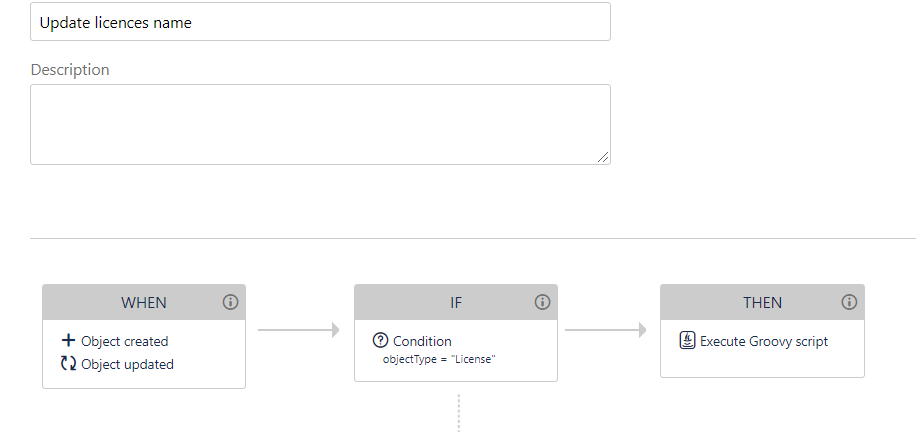Select the Object created trigger
The image size is (916, 432).
124,341
